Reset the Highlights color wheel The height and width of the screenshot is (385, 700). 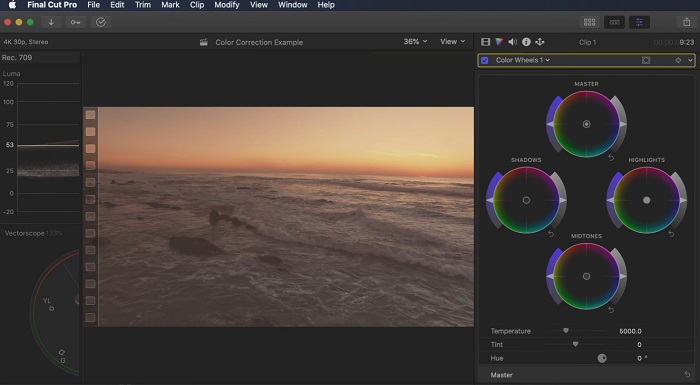[671, 234]
